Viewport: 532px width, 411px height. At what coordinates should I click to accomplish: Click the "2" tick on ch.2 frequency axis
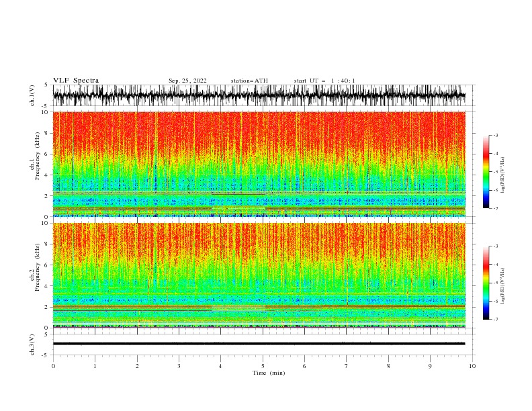click(x=47, y=307)
